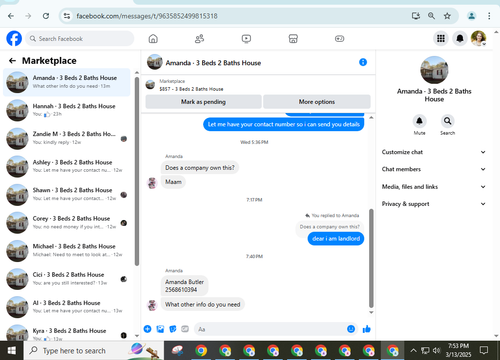The height and width of the screenshot is (360, 500).
Task: Open Hannah - 3 Beds 2 Baths conversation
Action: point(67,110)
